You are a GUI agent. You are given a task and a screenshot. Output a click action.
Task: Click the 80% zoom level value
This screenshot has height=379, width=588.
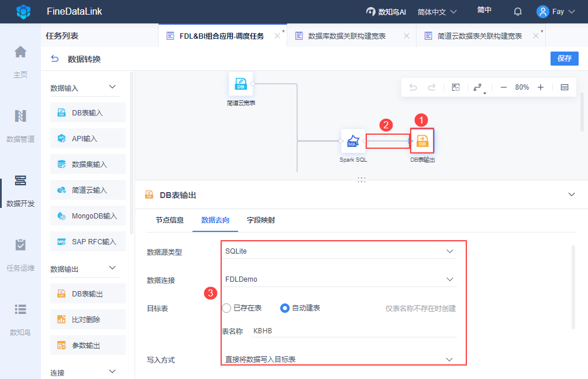click(522, 87)
